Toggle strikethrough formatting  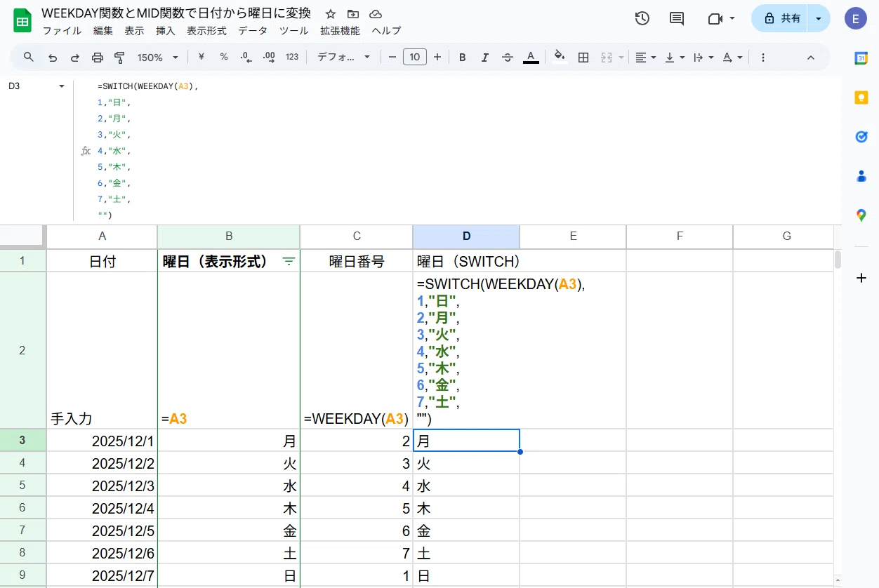coord(508,58)
